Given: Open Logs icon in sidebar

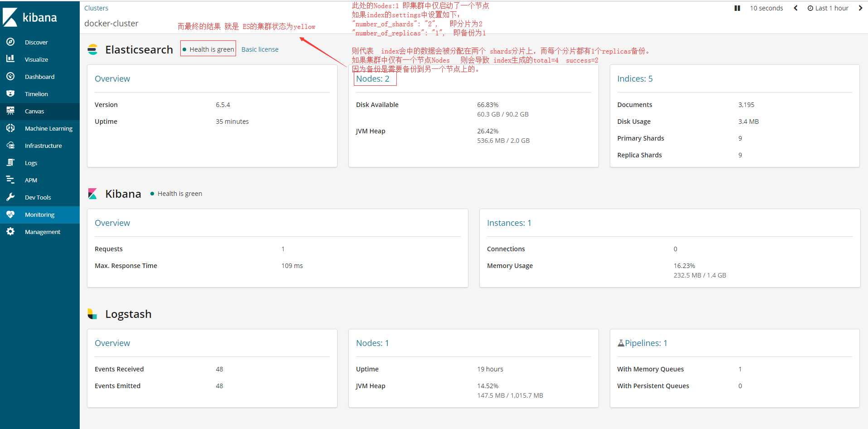Looking at the screenshot, I should click(x=10, y=162).
